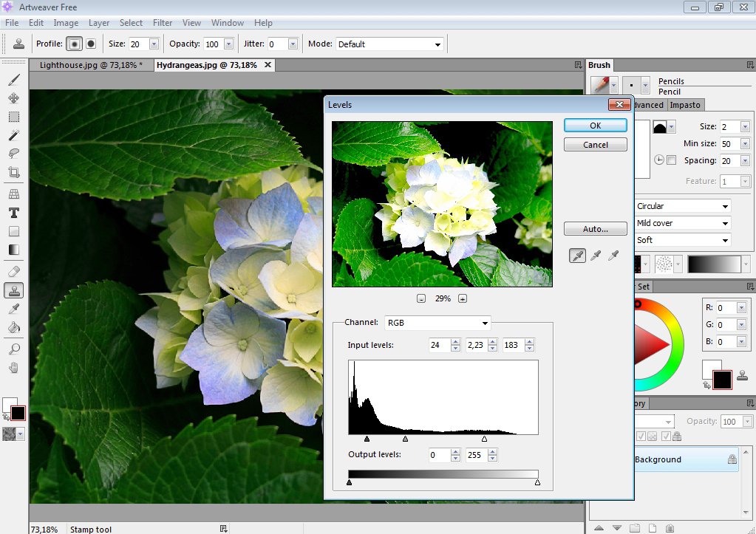The image size is (756, 534).
Task: Click the Auto button in Levels dialog
Action: 595,228
